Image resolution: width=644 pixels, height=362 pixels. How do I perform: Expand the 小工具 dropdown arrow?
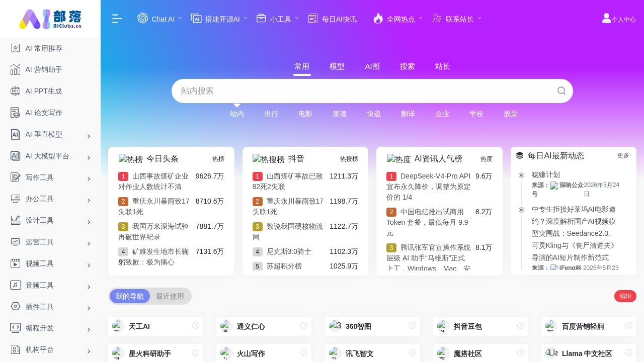tap(297, 18)
